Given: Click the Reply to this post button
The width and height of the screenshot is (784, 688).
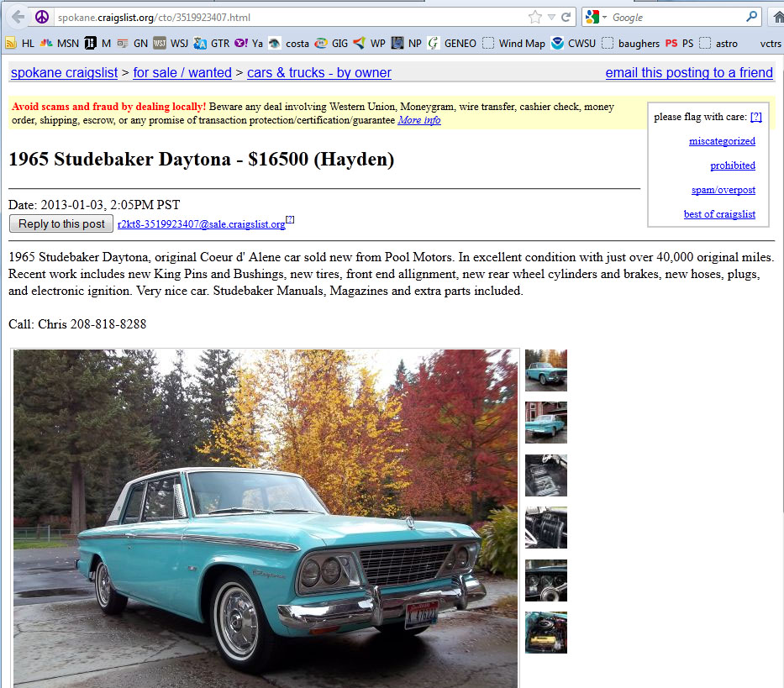Looking at the screenshot, I should pos(61,223).
